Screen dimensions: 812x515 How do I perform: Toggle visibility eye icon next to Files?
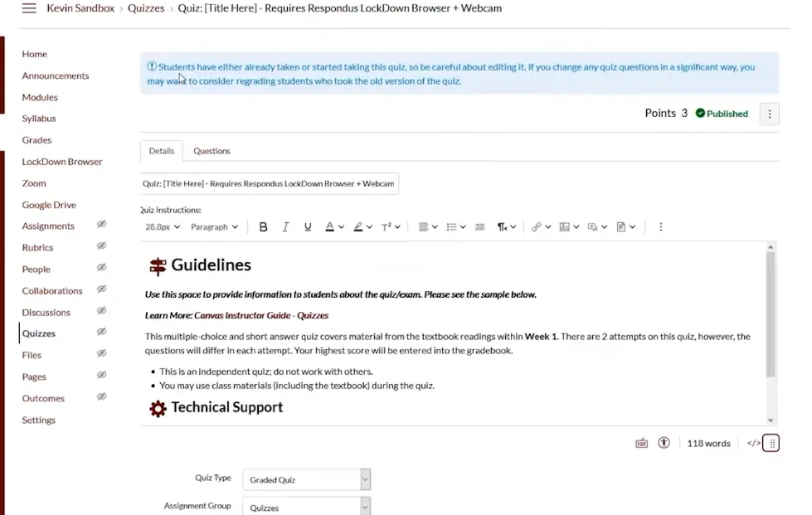point(101,354)
